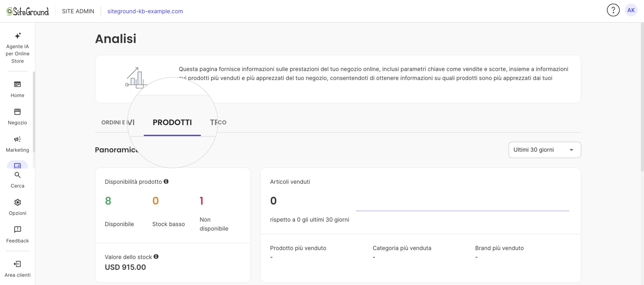The image size is (644, 285).
Task: Open the tab right of PRODOTTI
Action: [x=218, y=122]
